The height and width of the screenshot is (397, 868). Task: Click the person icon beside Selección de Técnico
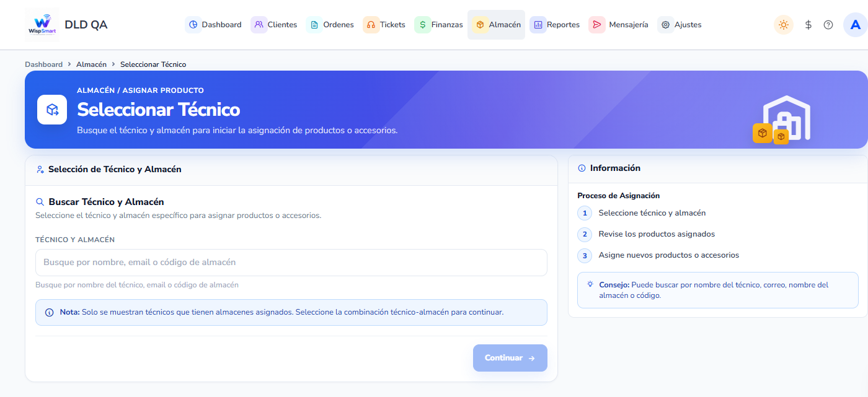[40, 169]
